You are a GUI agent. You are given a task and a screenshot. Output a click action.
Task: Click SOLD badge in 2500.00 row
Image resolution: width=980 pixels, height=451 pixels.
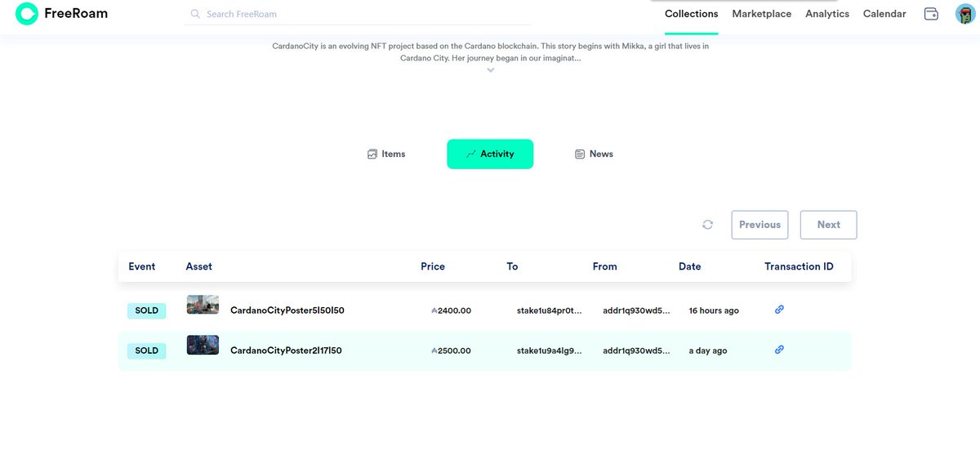tap(147, 351)
